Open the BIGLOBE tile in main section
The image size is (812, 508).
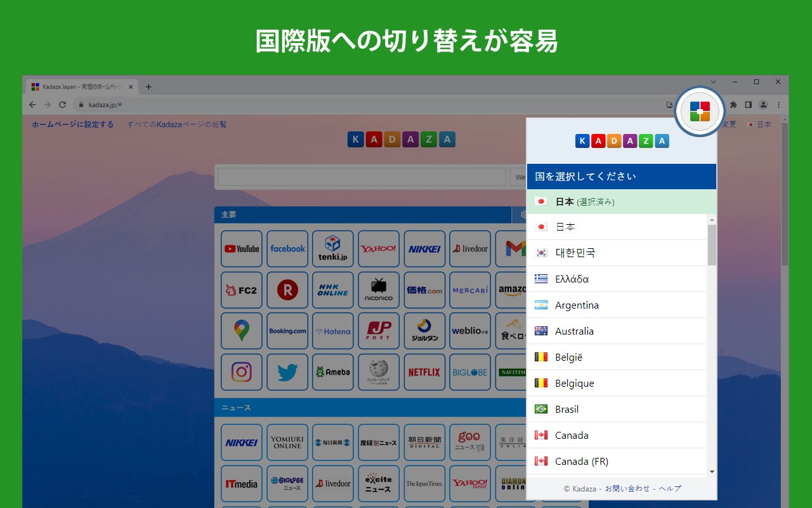click(470, 372)
